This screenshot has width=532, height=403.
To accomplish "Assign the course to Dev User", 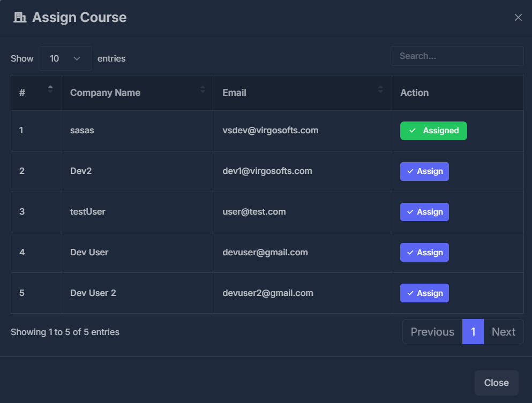I will pyautogui.click(x=424, y=252).
